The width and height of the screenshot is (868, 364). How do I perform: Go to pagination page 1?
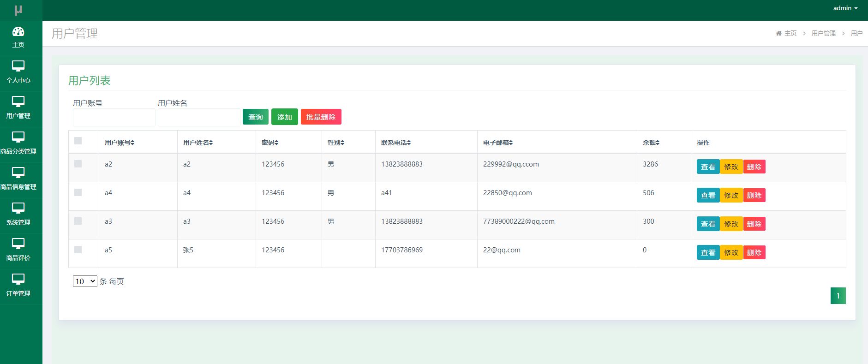[838, 296]
